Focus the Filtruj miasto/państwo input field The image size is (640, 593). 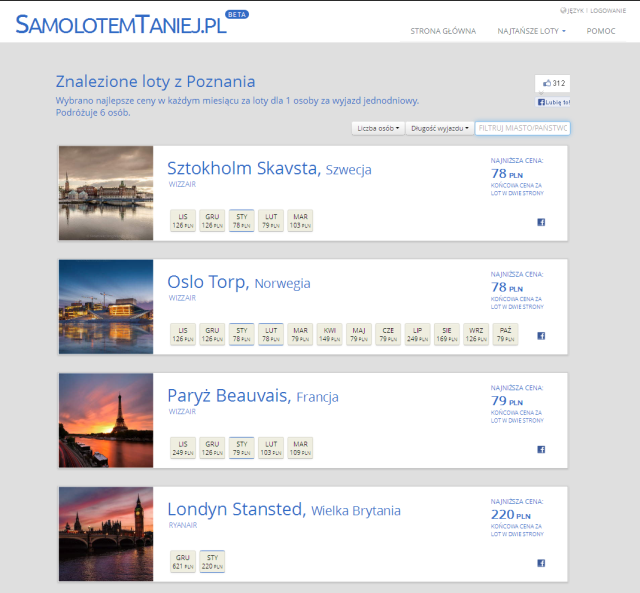[x=522, y=128]
